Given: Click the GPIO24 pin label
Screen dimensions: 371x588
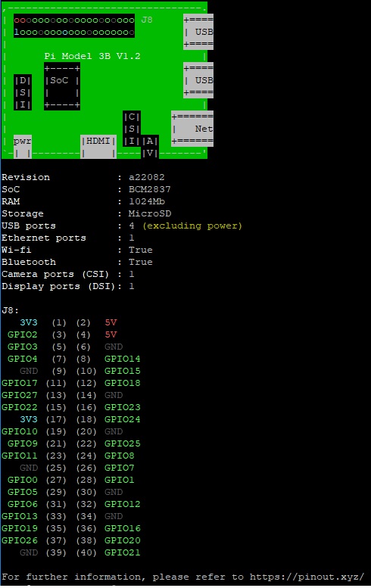Looking at the screenshot, I should pos(123,419).
